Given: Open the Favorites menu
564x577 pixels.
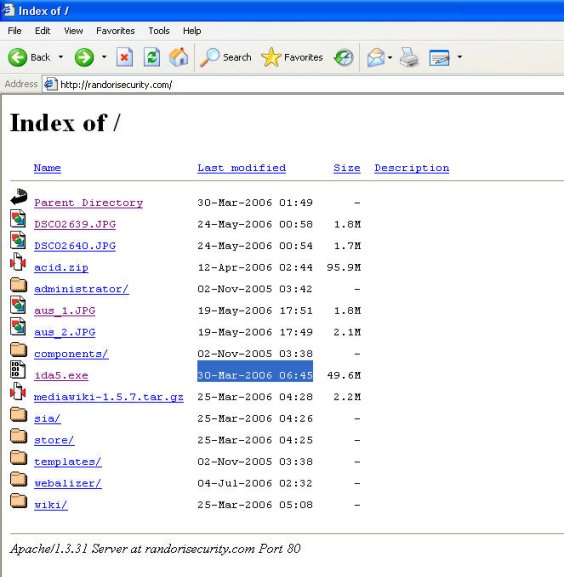Looking at the screenshot, I should coord(116,31).
